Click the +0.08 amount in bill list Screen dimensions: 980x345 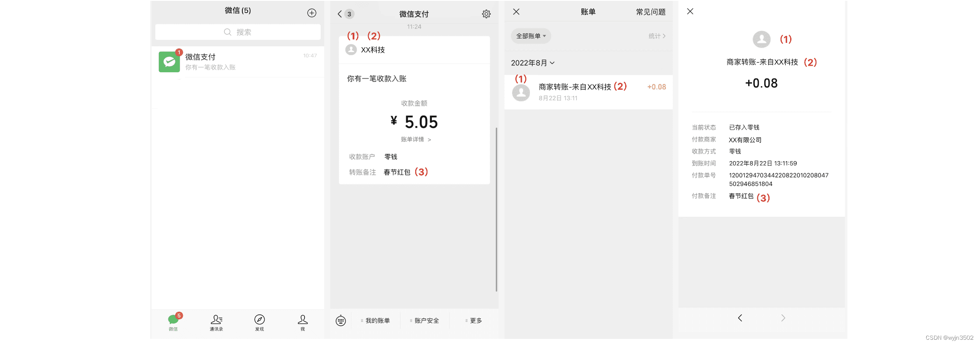coord(656,87)
